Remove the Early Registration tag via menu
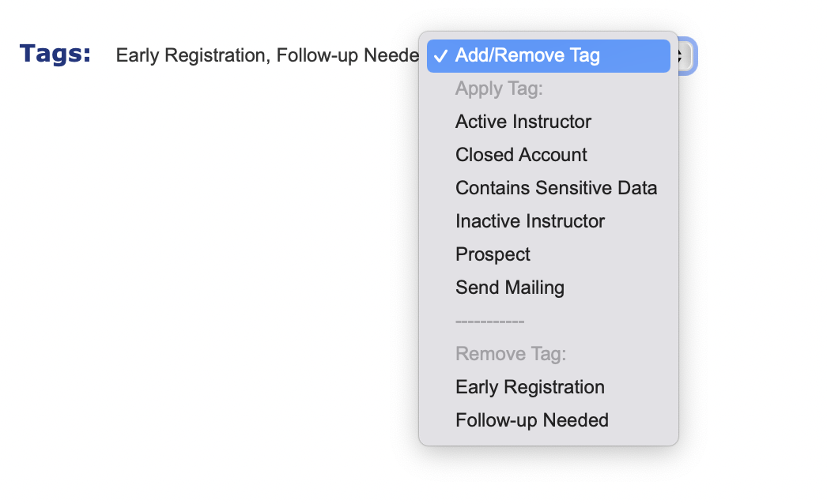Viewport: 827px width, 504px height. click(x=530, y=387)
